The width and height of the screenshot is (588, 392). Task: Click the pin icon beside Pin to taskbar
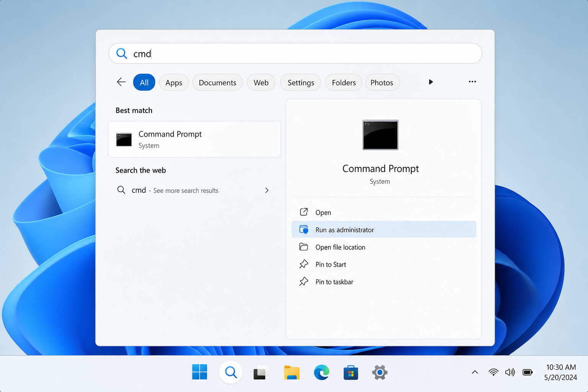coord(304,281)
